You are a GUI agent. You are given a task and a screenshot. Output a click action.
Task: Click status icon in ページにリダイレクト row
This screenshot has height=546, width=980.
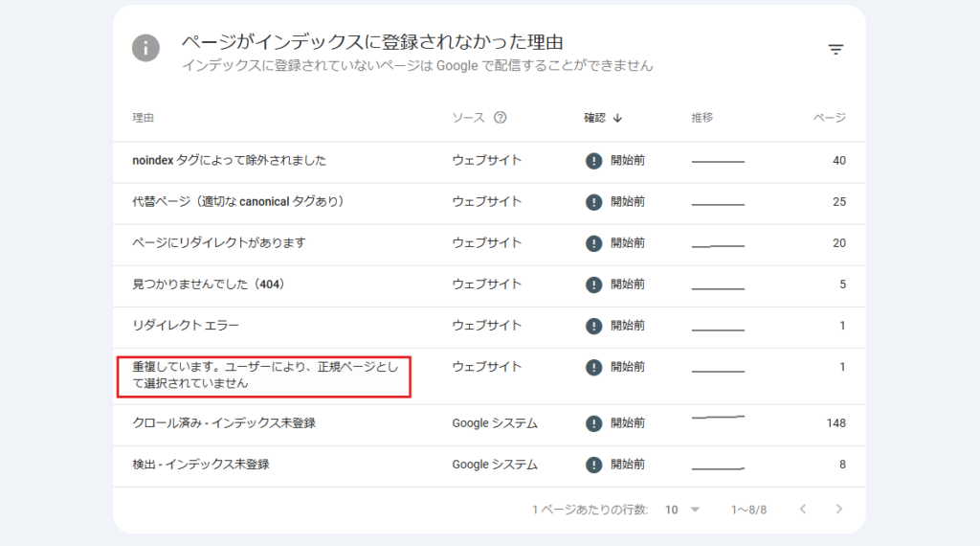[x=593, y=243]
